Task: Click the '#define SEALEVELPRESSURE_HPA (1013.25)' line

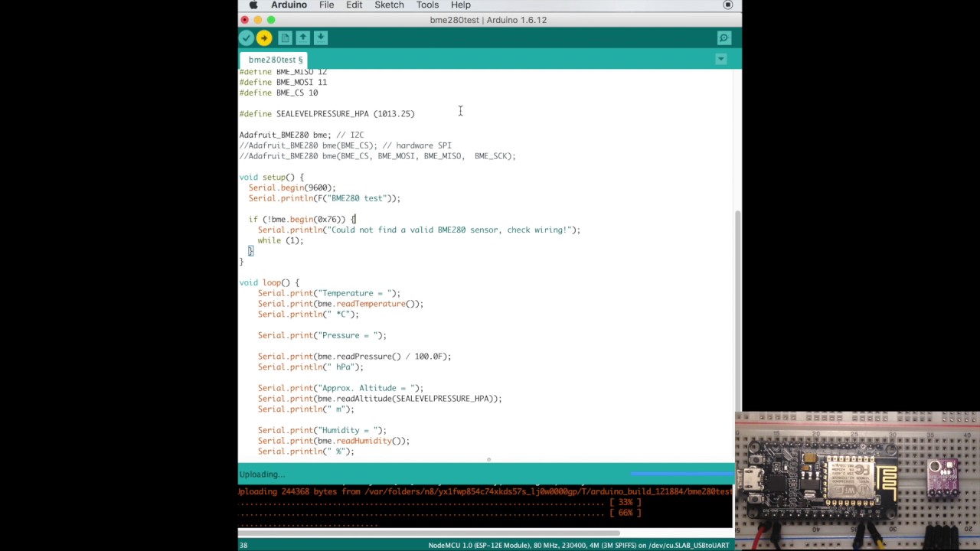Action: 327,114
